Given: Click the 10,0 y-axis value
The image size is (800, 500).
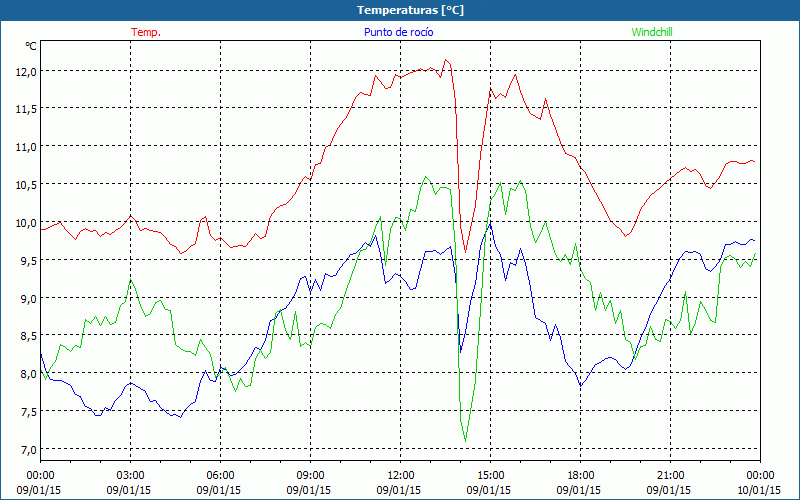Looking at the screenshot, I should point(26,223).
